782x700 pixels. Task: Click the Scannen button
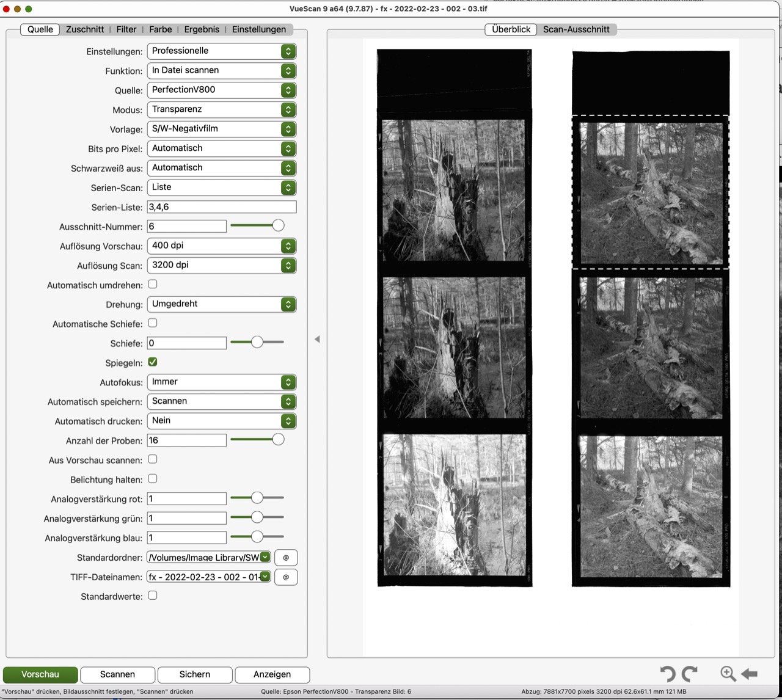(117, 674)
